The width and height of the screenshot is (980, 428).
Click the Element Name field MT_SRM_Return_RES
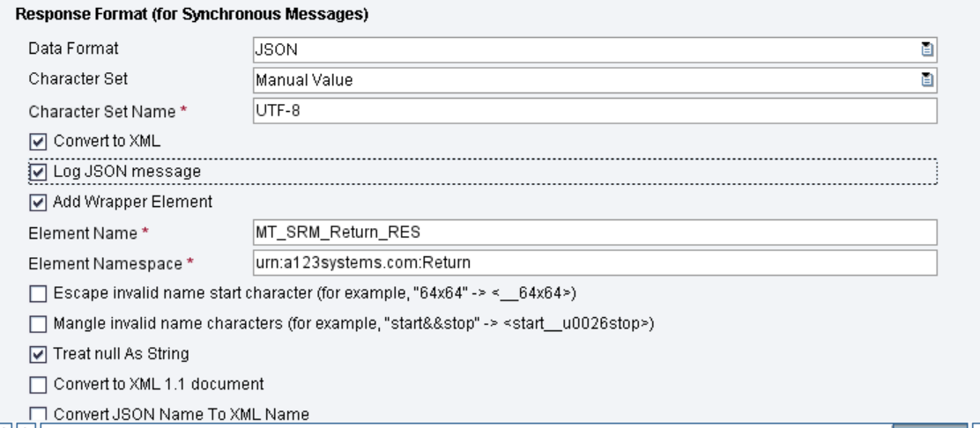pyautogui.click(x=594, y=232)
